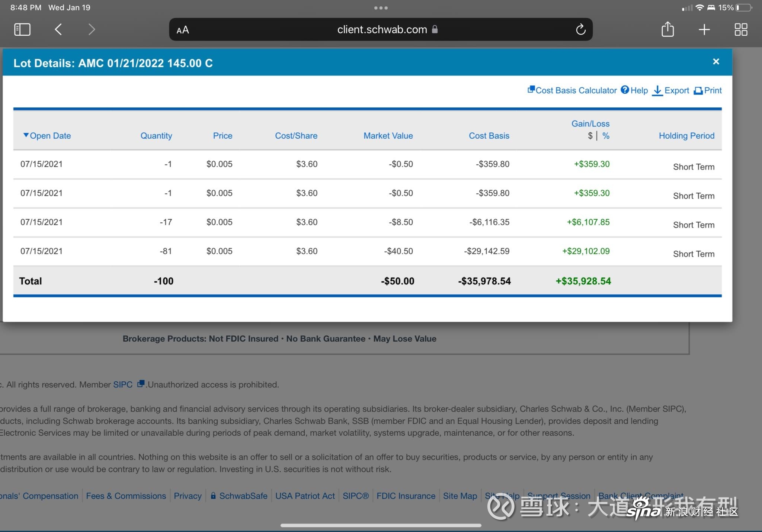Select total cost basis -$35,978.54
Viewport: 762px width, 532px height.
(x=484, y=281)
